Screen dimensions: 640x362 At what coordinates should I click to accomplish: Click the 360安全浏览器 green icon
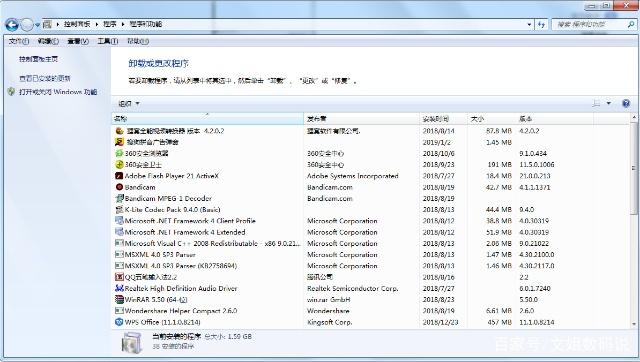(119, 153)
